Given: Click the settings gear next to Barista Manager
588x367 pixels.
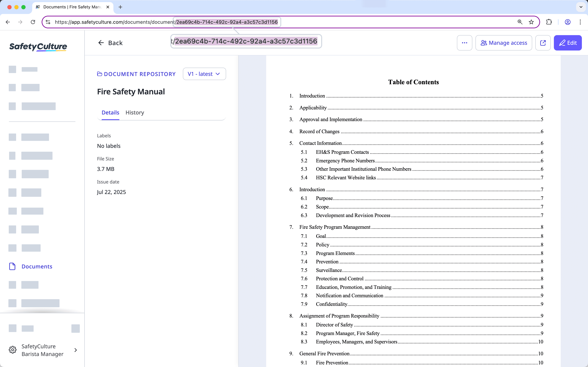Looking at the screenshot, I should click(x=12, y=350).
